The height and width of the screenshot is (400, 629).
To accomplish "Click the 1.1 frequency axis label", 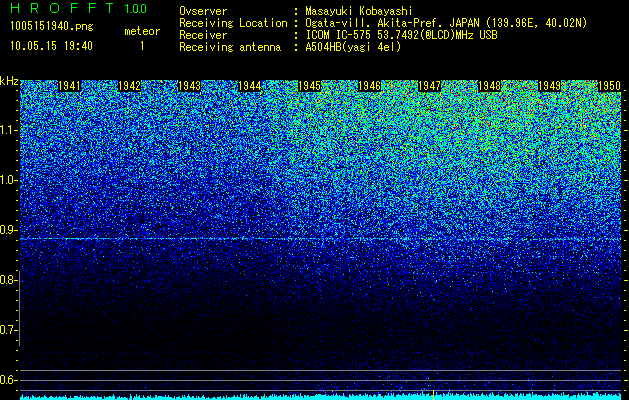I will click(x=9, y=130).
